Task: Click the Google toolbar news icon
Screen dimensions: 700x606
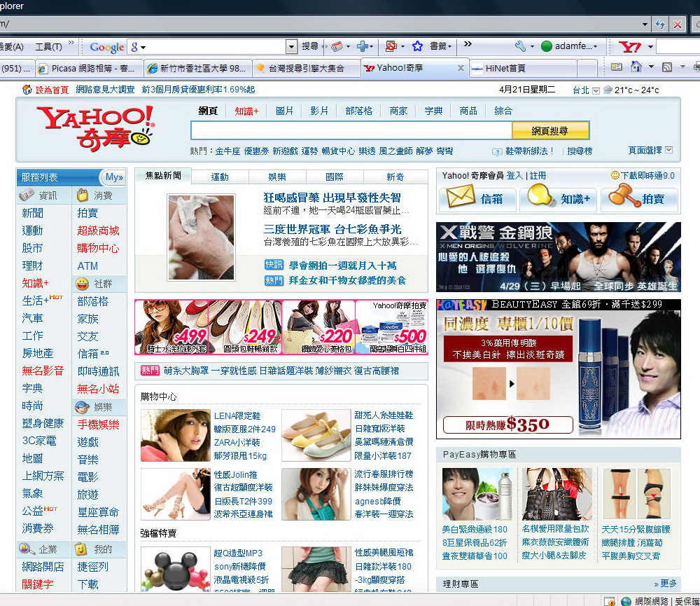Action: tap(337, 46)
